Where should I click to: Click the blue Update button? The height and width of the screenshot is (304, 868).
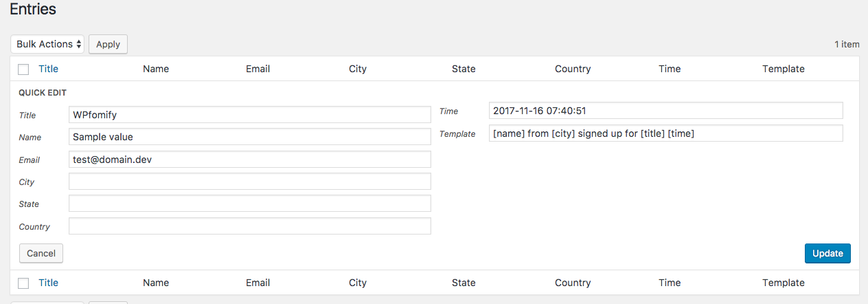click(827, 253)
